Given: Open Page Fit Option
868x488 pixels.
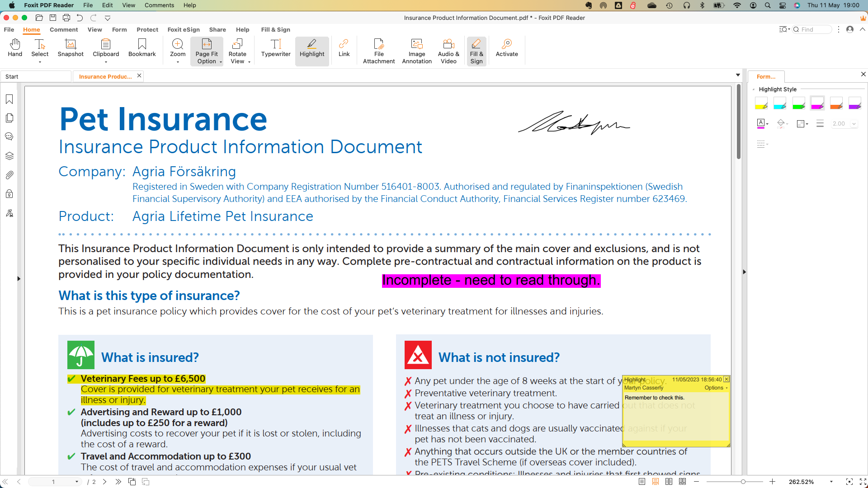Looking at the screenshot, I should tap(207, 52).
